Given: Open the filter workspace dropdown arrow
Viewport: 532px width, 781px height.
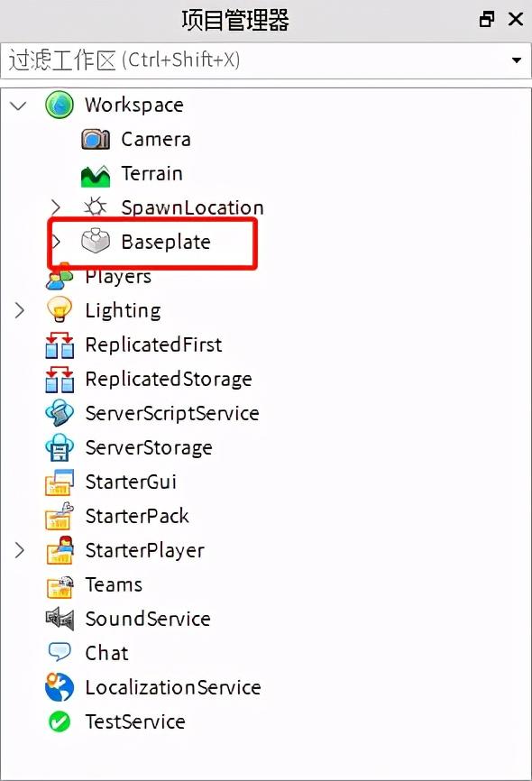Looking at the screenshot, I should [517, 60].
